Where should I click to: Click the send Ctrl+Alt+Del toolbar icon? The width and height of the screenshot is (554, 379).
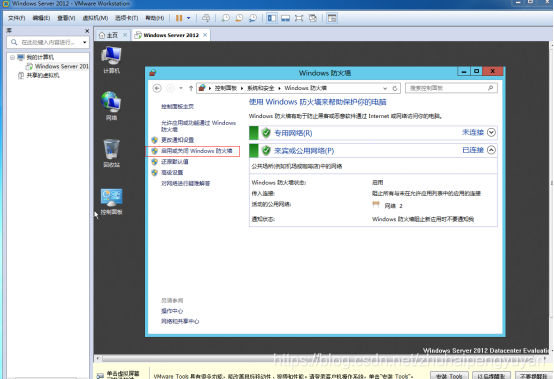click(x=206, y=18)
